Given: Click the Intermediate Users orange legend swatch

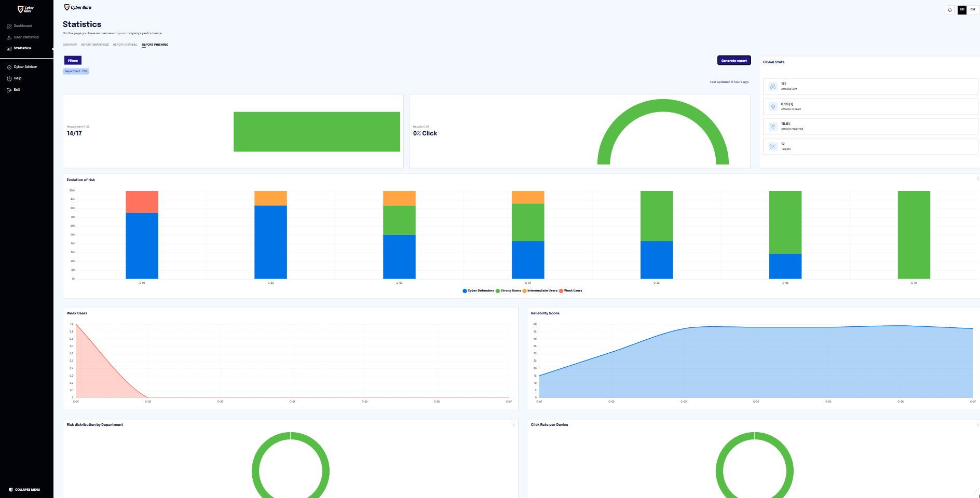Looking at the screenshot, I should click(x=525, y=290).
